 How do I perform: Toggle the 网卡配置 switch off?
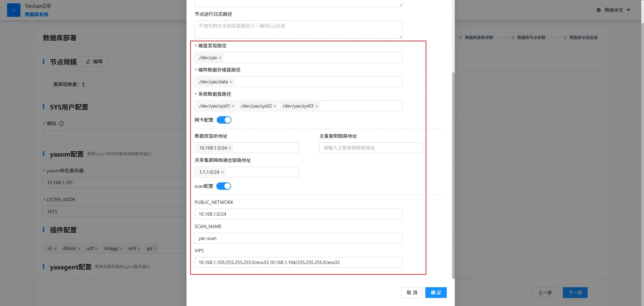224,120
